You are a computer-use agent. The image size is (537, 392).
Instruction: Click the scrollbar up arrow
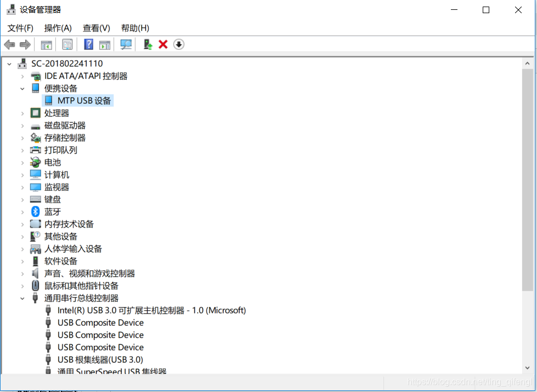tap(528, 64)
